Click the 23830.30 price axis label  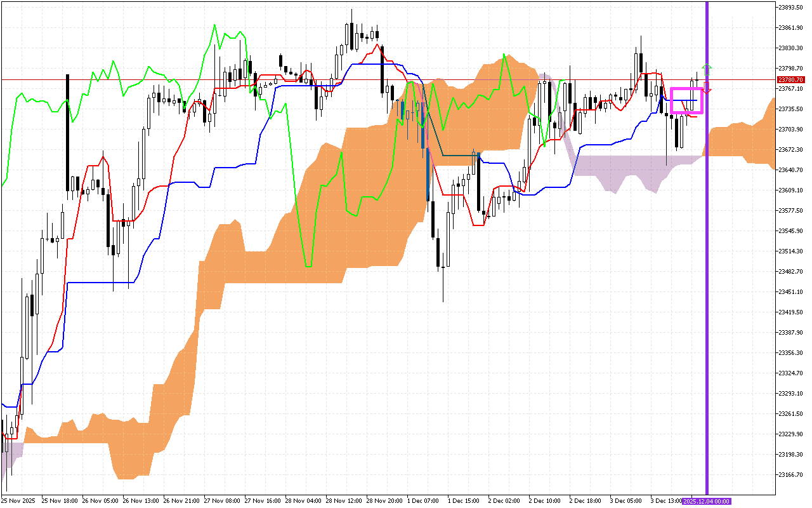pos(790,48)
